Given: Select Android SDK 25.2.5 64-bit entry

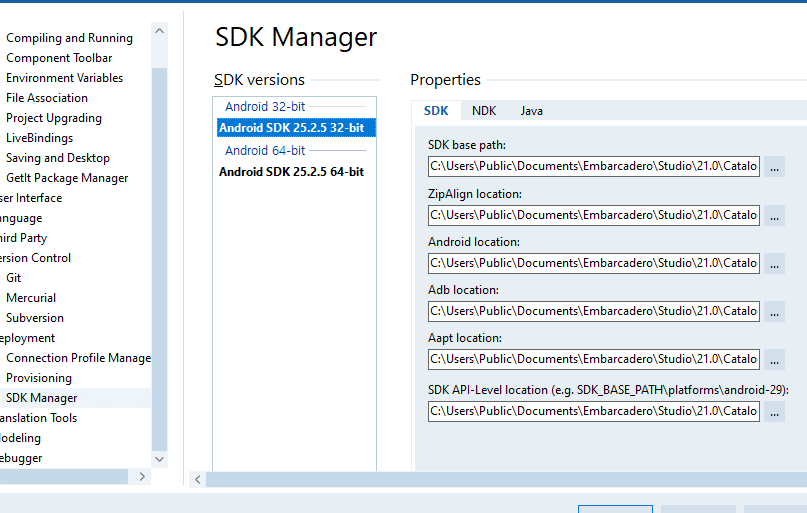Looking at the screenshot, I should (x=291, y=172).
